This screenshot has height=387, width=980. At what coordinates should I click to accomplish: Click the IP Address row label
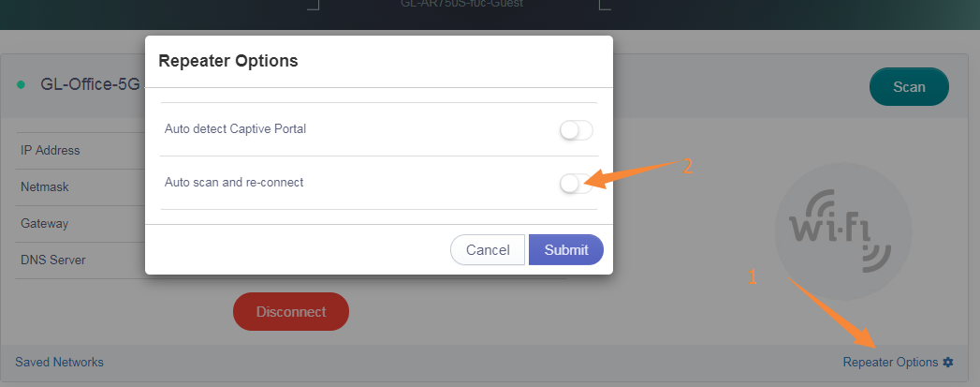[51, 150]
